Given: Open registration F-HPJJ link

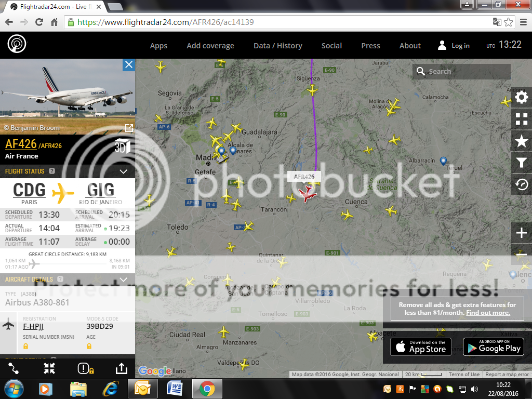Looking at the screenshot, I should click(33, 326).
